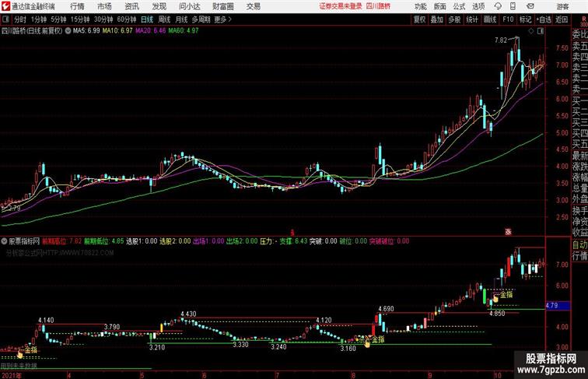Open the 复权 adjustment options
The image size is (588, 379).
pyautogui.click(x=419, y=19)
